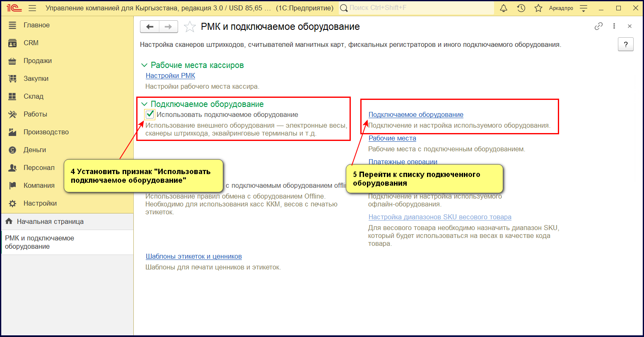This screenshot has width=644, height=337.
Task: Click the Компания flag icon
Action: [12, 186]
